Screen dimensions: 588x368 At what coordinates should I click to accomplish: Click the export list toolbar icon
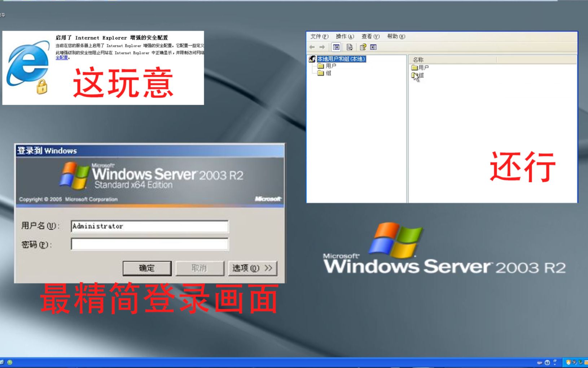(x=350, y=47)
